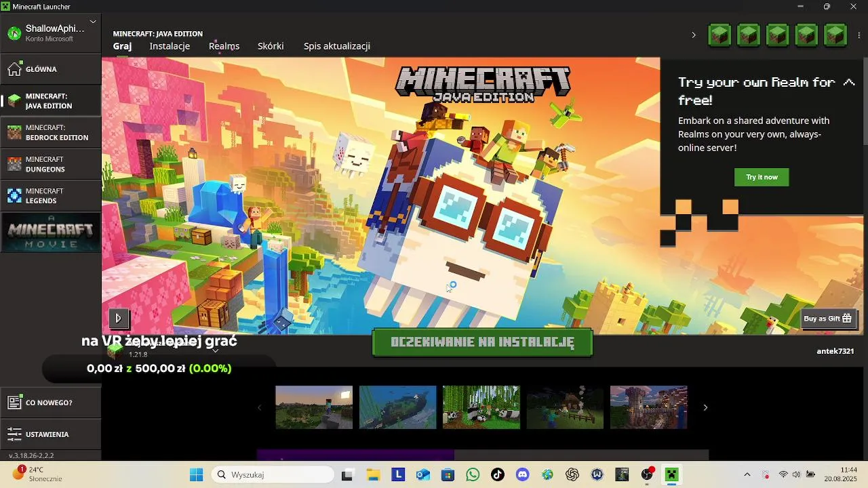This screenshot has height=488, width=868.
Task: Open the stone tower screenshot thumbnail
Action: 649,407
